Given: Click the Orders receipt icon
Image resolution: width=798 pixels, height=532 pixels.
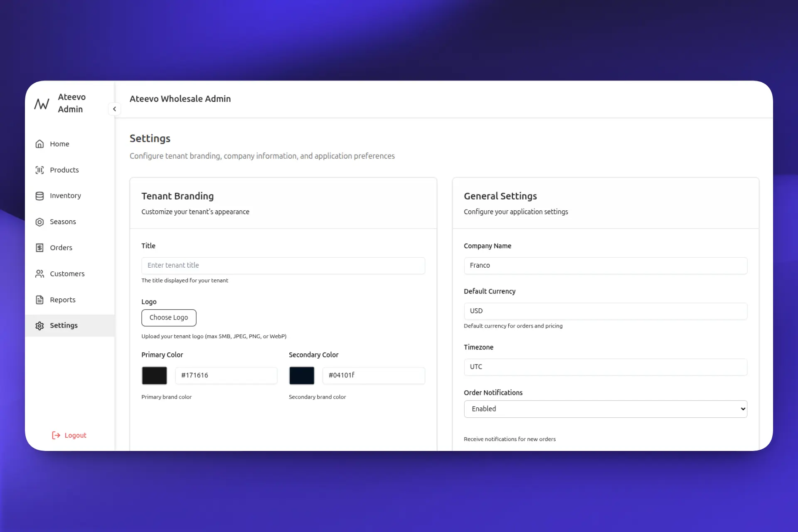Looking at the screenshot, I should point(39,248).
